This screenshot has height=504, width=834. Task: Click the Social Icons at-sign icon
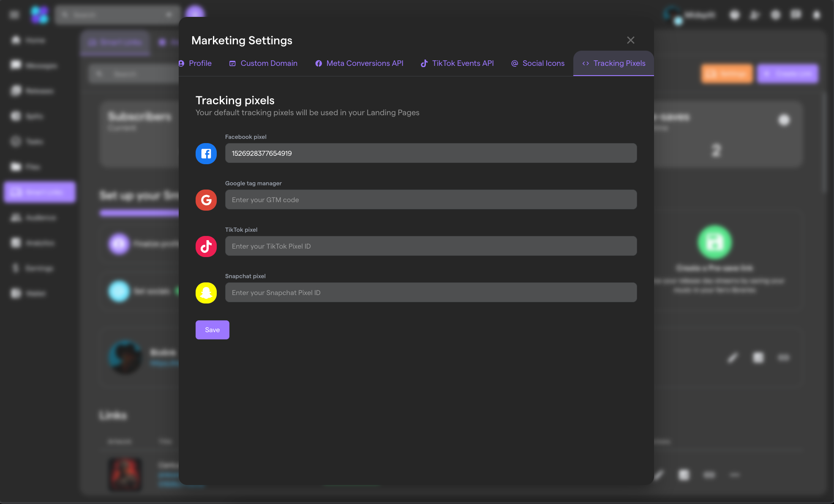pos(515,63)
